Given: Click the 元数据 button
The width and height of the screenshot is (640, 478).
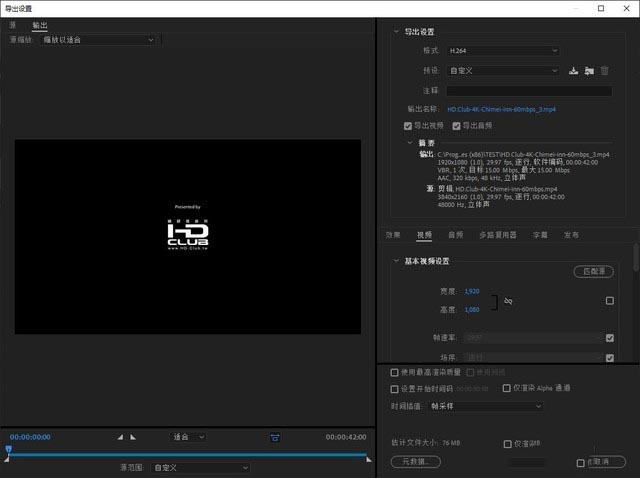Looking at the screenshot, I should [x=416, y=462].
